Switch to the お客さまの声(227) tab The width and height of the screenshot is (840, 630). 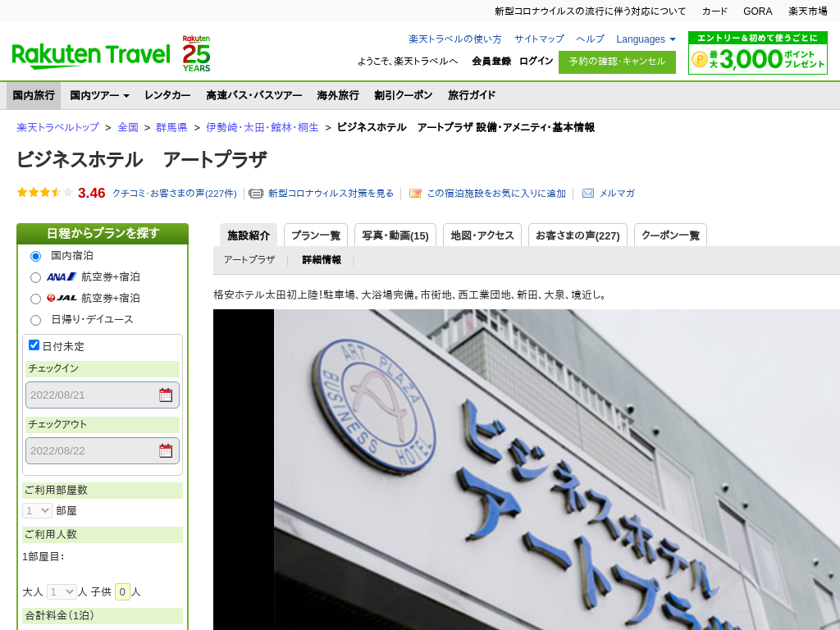pyautogui.click(x=577, y=235)
